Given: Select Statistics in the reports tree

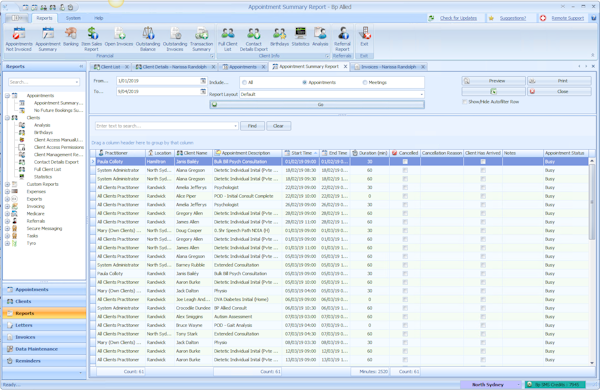Looking at the screenshot, I should pyautogui.click(x=43, y=177).
